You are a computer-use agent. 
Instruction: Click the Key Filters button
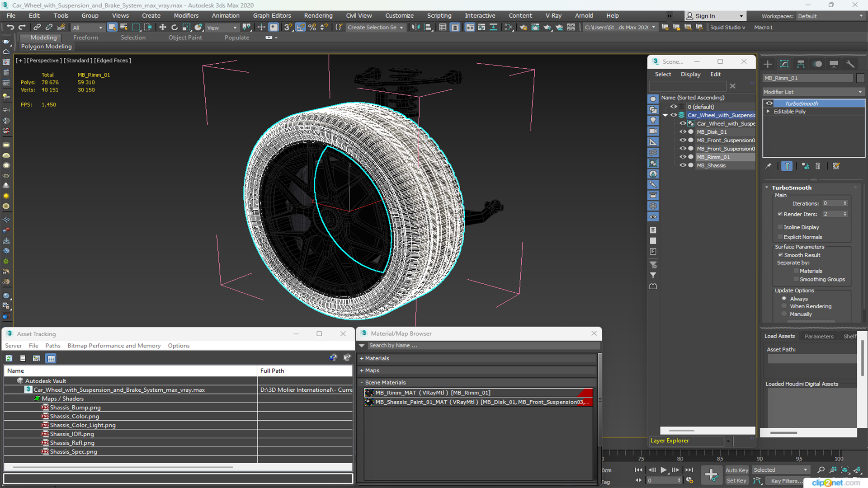pyautogui.click(x=786, y=481)
